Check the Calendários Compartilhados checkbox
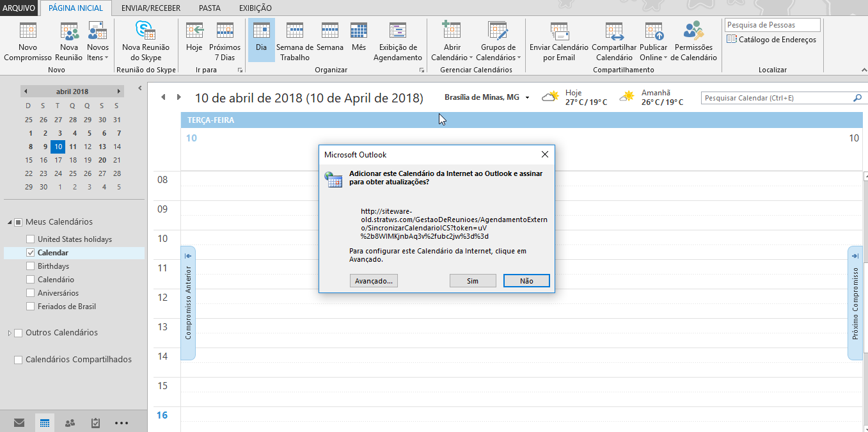This screenshot has width=868, height=432. coord(19,360)
